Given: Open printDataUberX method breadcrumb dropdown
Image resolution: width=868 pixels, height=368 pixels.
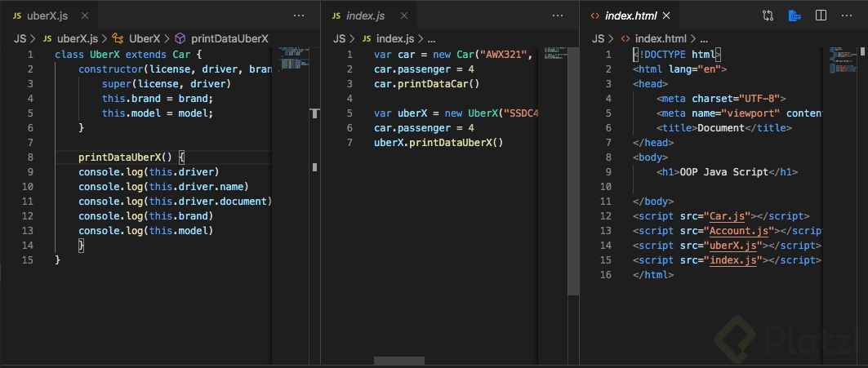Looking at the screenshot, I should (229, 38).
